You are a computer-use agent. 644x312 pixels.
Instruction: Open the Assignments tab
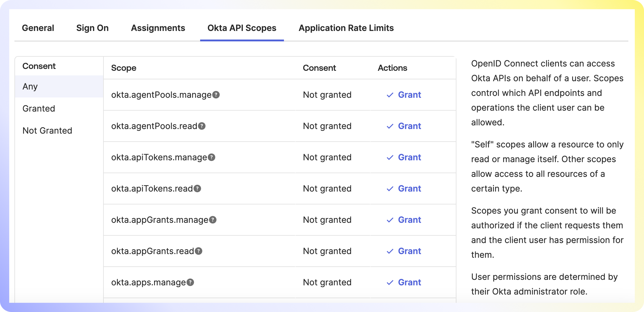click(x=158, y=28)
